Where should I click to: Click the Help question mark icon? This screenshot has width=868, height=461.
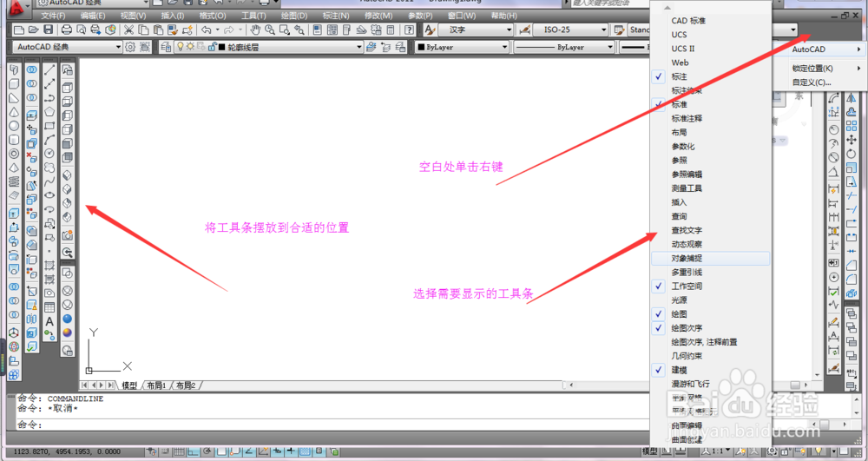click(x=409, y=30)
